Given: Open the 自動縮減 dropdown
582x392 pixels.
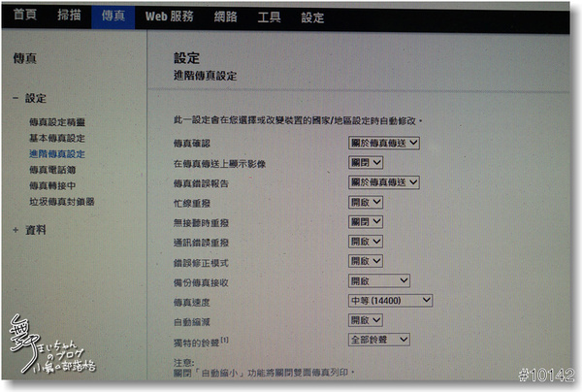Looking at the screenshot, I should 366,320.
